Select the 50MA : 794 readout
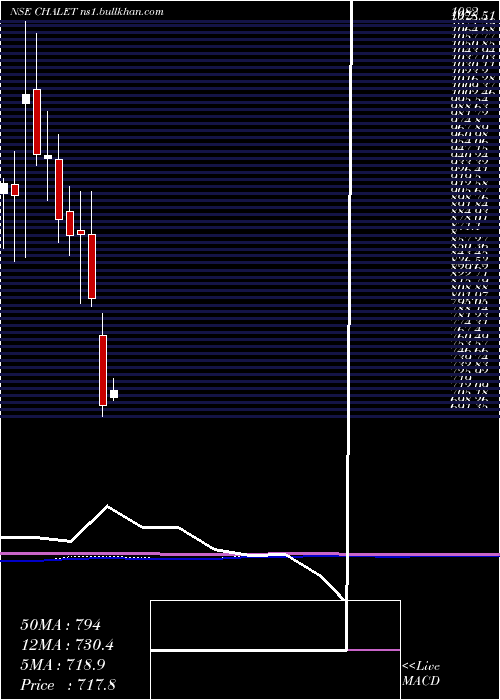 pos(60,625)
